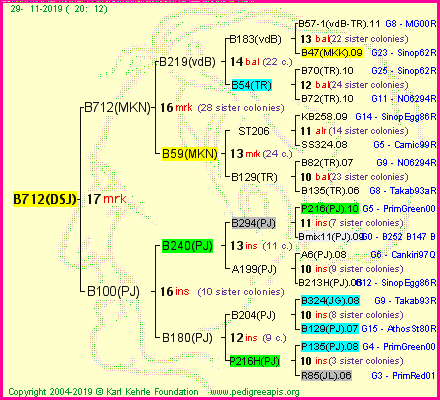Click '10 ins (3 sister colonies)' text
Screen dimensions: 440x400
click(352, 361)
